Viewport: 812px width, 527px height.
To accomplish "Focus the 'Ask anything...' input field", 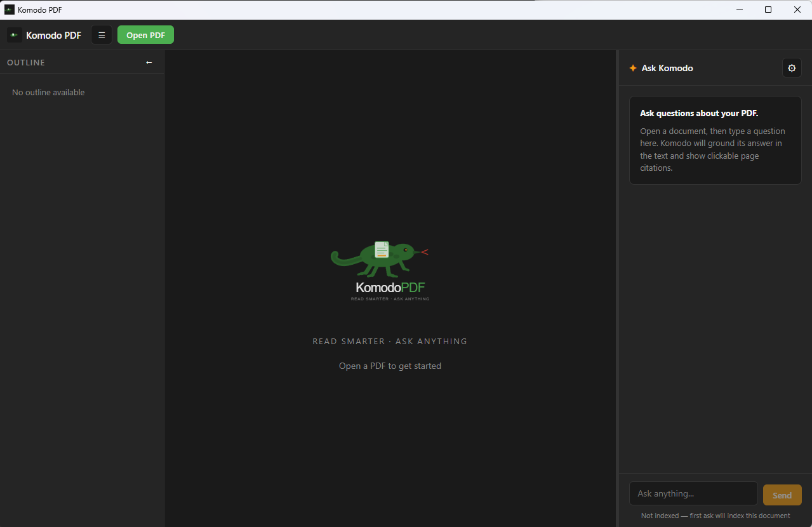I will tap(693, 493).
